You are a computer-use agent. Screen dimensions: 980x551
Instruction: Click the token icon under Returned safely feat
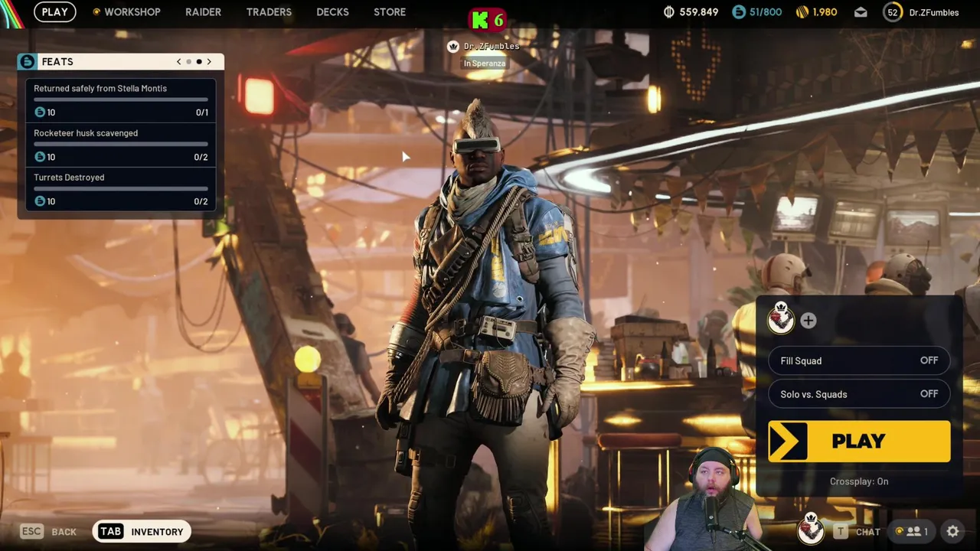coord(40,112)
